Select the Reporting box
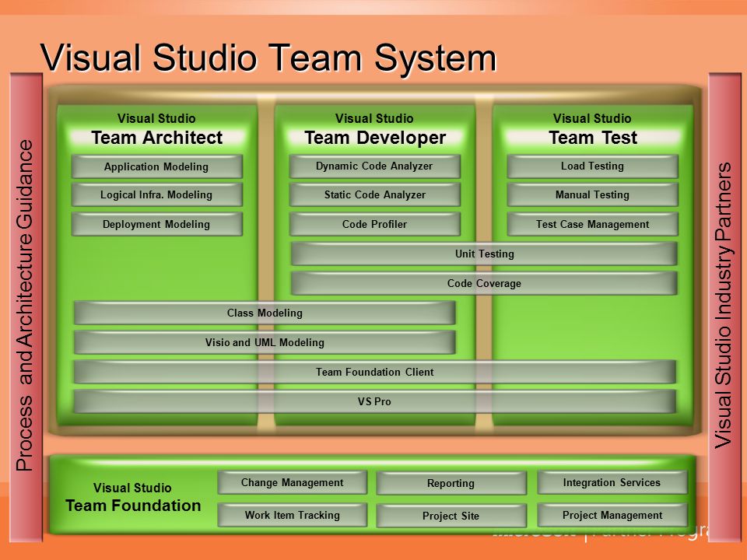747x560 pixels. pos(451,483)
